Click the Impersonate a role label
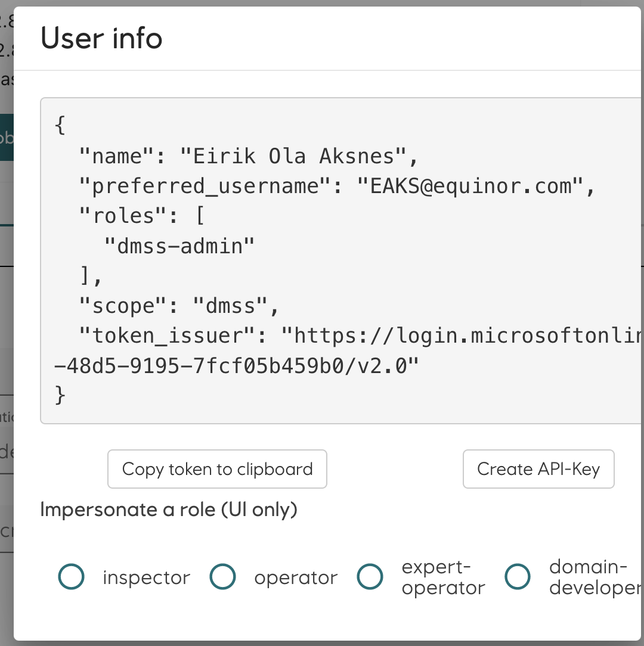Image resolution: width=644 pixels, height=646 pixels. coord(169,510)
